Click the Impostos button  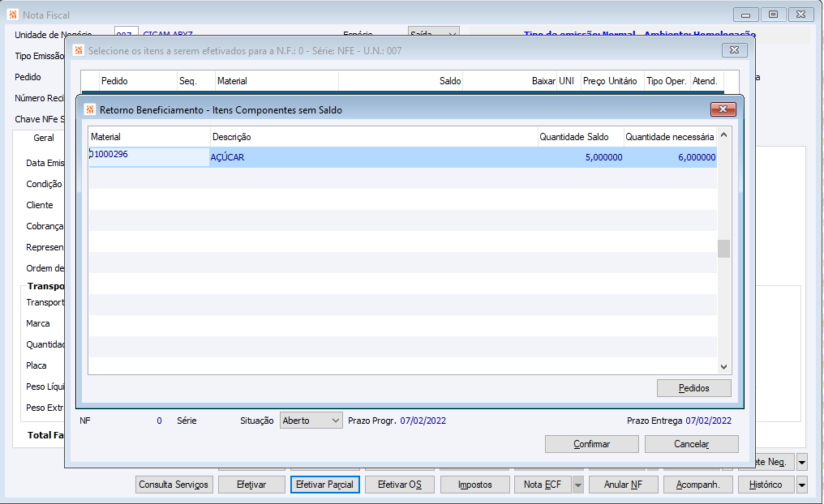[474, 485]
